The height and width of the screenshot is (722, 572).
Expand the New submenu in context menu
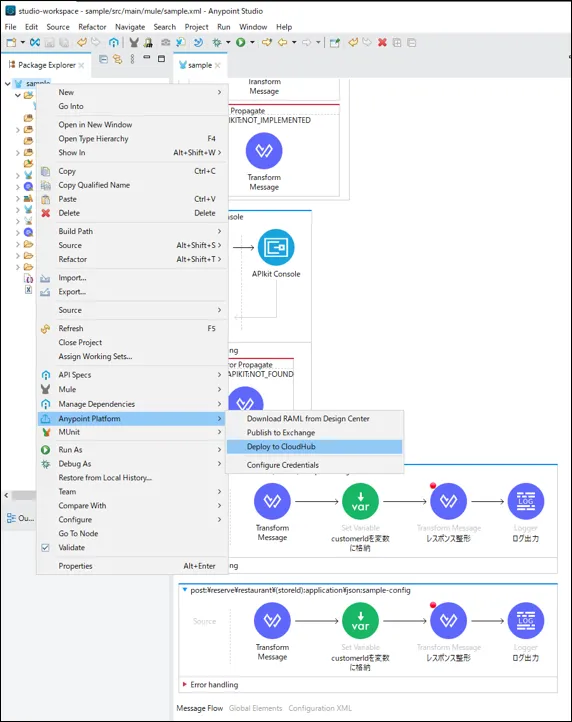click(x=133, y=92)
